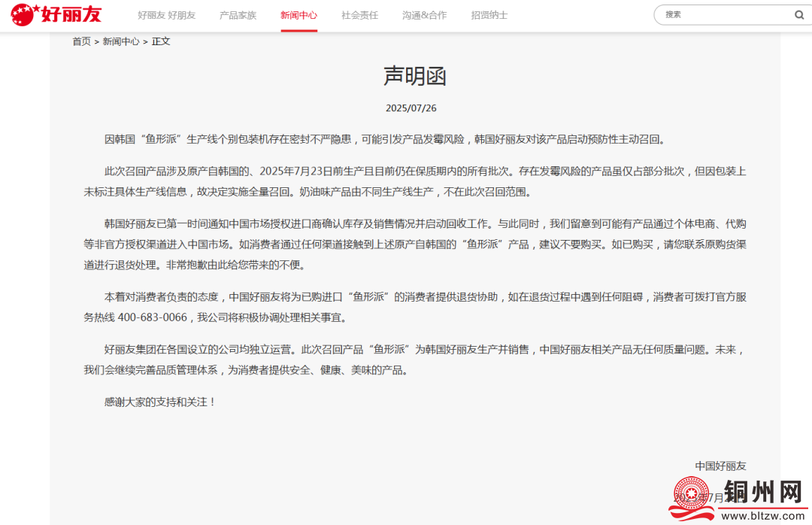This screenshot has height=525, width=812.
Task: Click the article date 2025/07/26
Action: pos(411,108)
